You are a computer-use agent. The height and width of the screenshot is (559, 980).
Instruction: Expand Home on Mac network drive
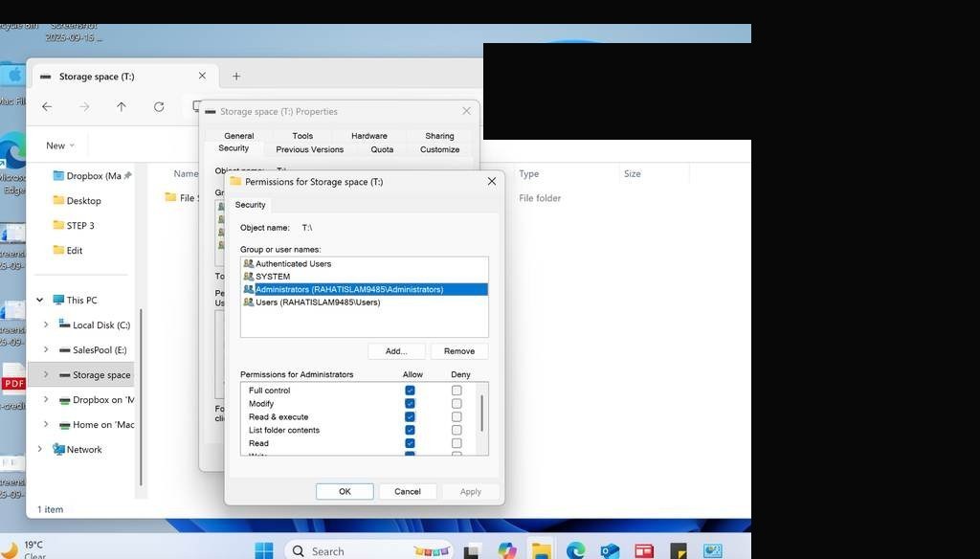46,425
